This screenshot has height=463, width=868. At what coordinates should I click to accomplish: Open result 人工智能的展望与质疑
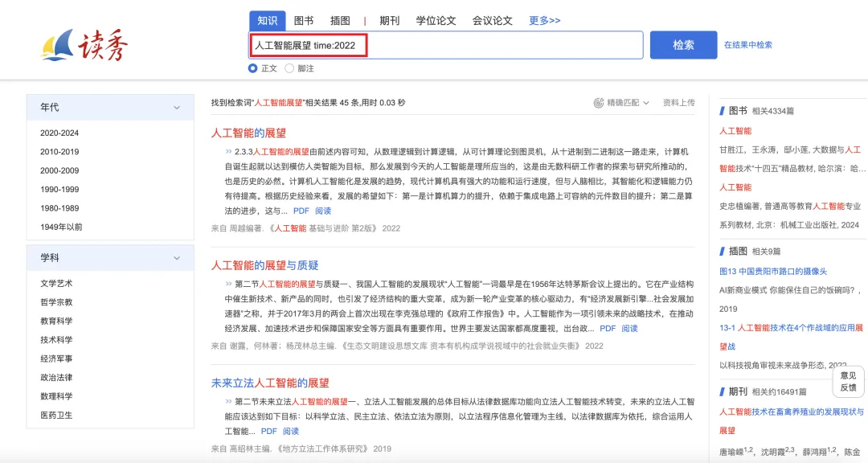tap(264, 265)
